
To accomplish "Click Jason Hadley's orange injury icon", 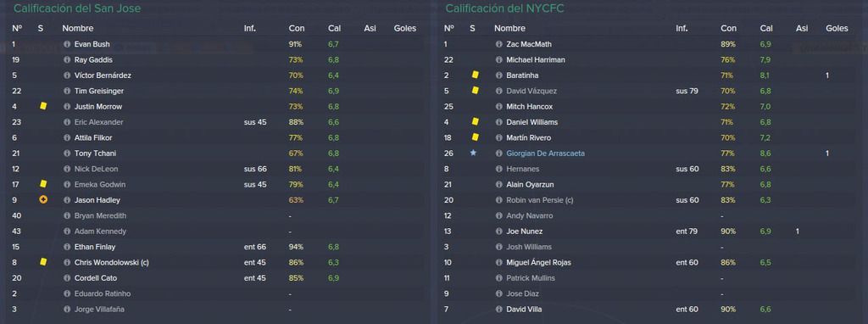I will point(43,200).
